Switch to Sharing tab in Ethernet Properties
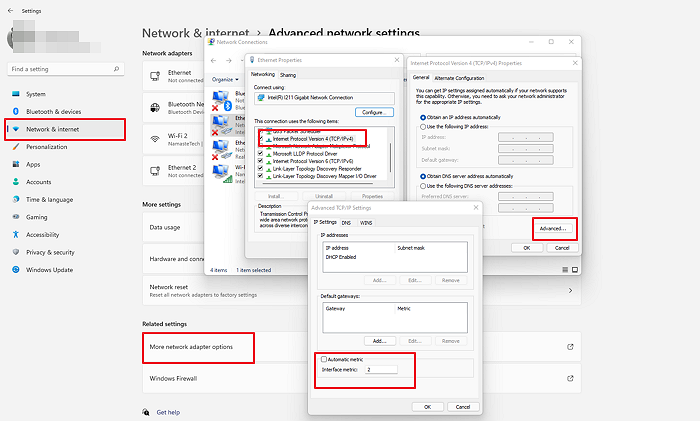 [x=288, y=75]
